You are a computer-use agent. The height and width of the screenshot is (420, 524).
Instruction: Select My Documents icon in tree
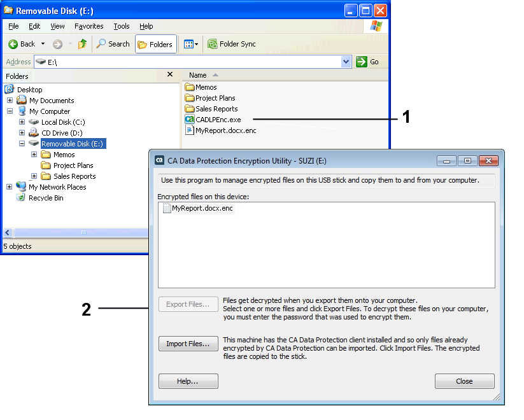point(22,100)
